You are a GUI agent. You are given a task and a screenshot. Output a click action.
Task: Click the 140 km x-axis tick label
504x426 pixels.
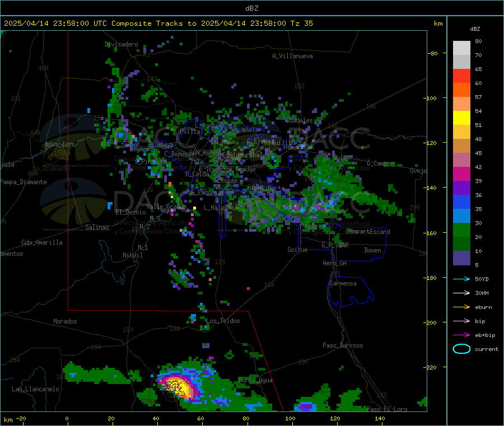[x=380, y=418]
